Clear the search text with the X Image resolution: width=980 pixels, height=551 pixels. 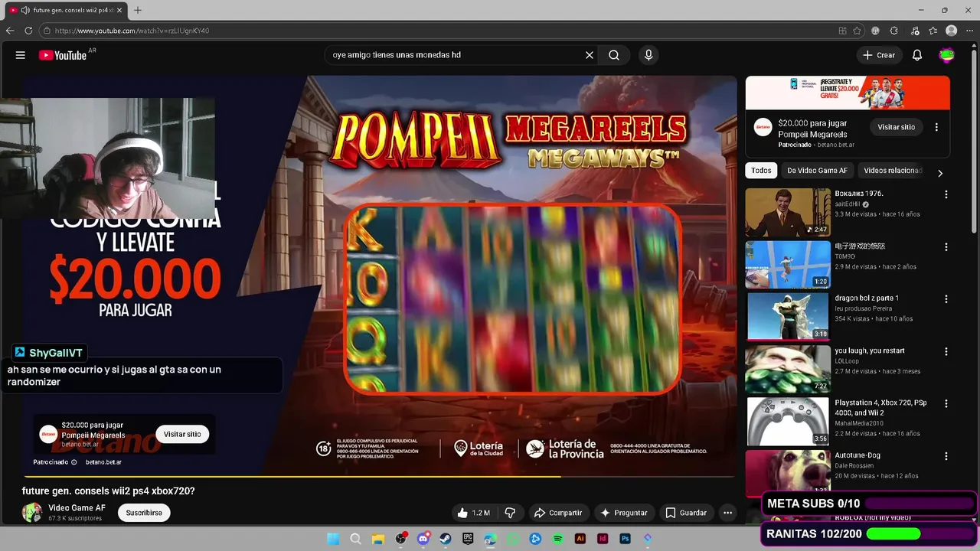(590, 55)
